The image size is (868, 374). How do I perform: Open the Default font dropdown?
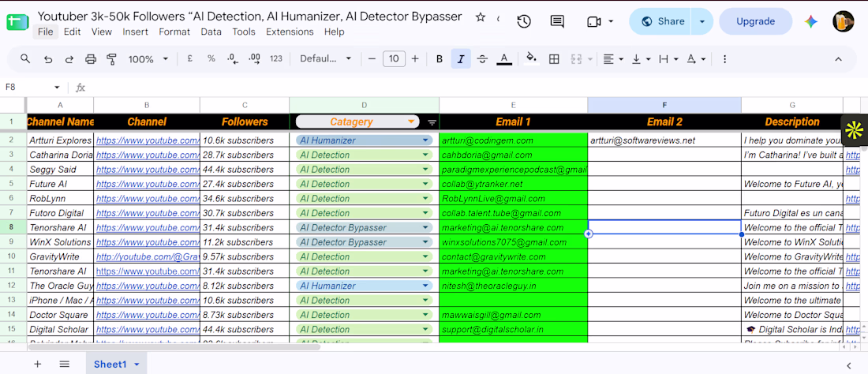tap(325, 58)
